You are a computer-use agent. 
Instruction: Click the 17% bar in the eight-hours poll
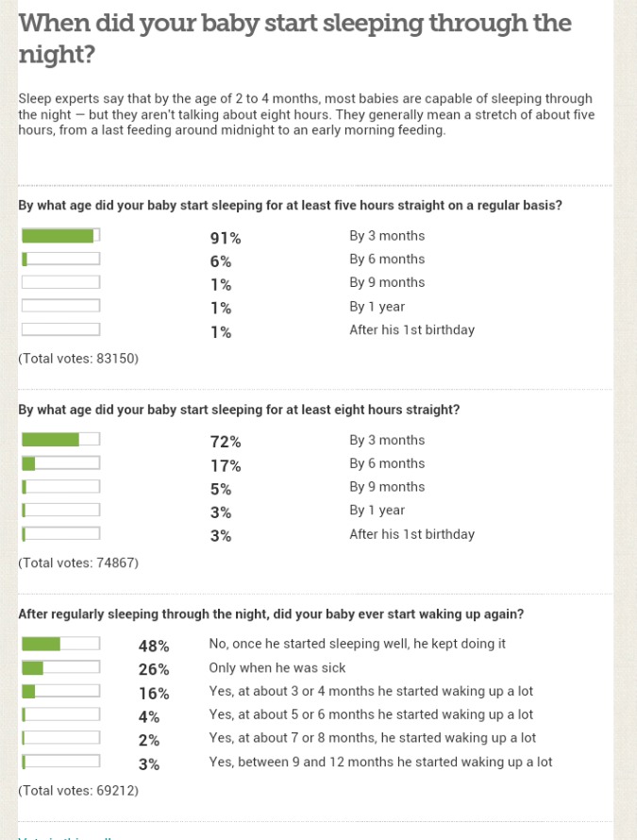(x=60, y=463)
